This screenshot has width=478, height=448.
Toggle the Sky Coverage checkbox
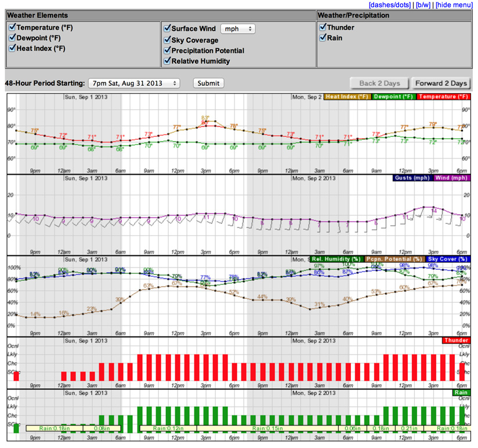(167, 40)
